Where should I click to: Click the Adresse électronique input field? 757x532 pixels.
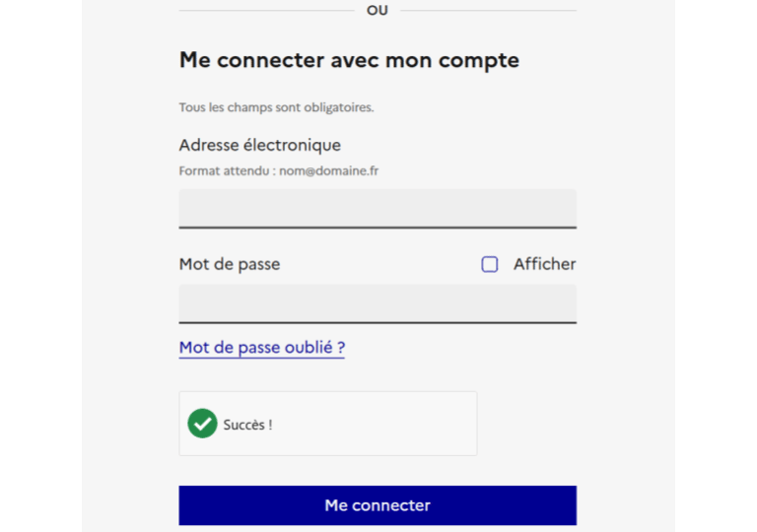[378, 208]
